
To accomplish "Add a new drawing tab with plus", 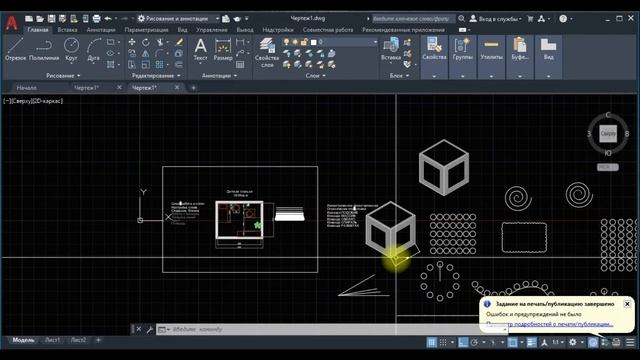I will pyautogui.click(x=193, y=88).
